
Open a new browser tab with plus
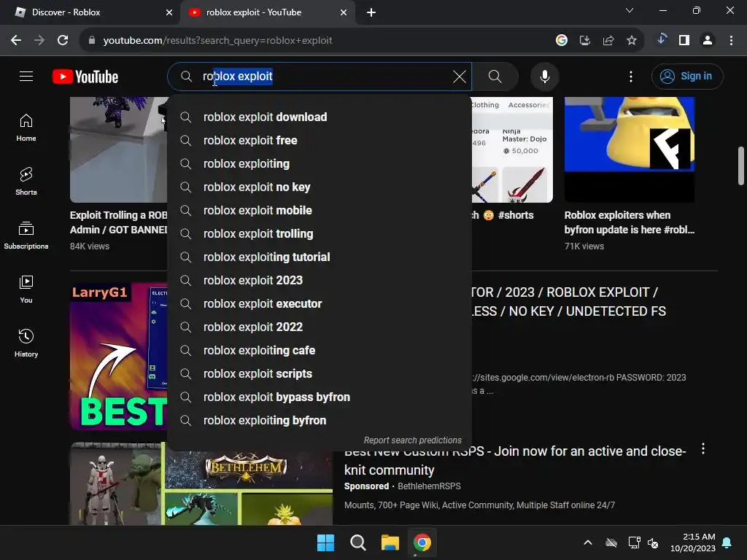[371, 12]
